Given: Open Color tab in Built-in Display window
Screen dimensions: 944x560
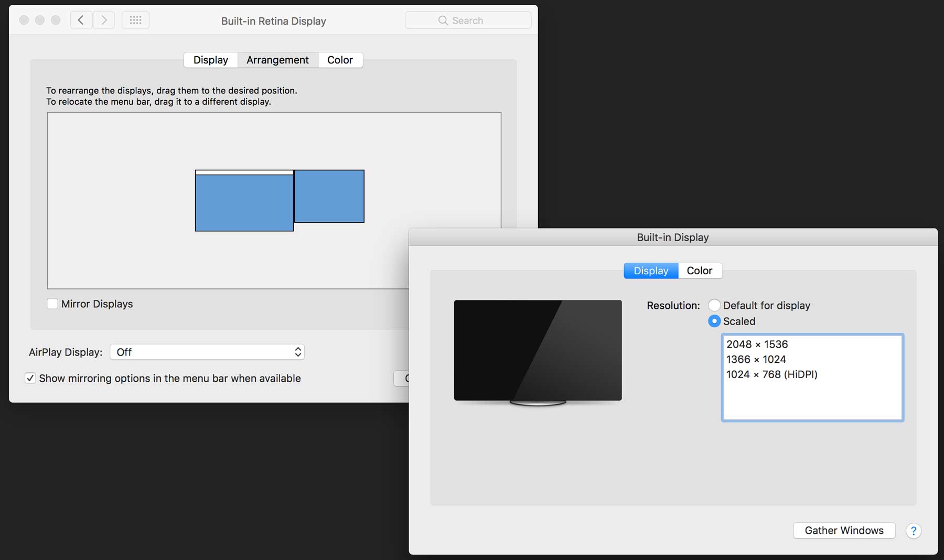Looking at the screenshot, I should [700, 271].
